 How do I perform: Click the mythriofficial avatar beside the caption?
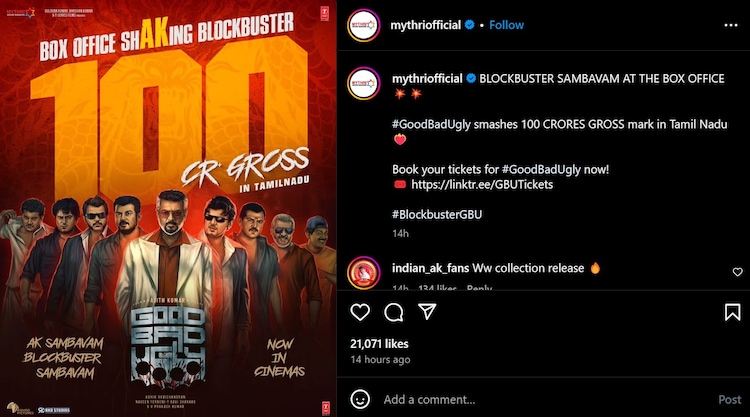tap(364, 84)
